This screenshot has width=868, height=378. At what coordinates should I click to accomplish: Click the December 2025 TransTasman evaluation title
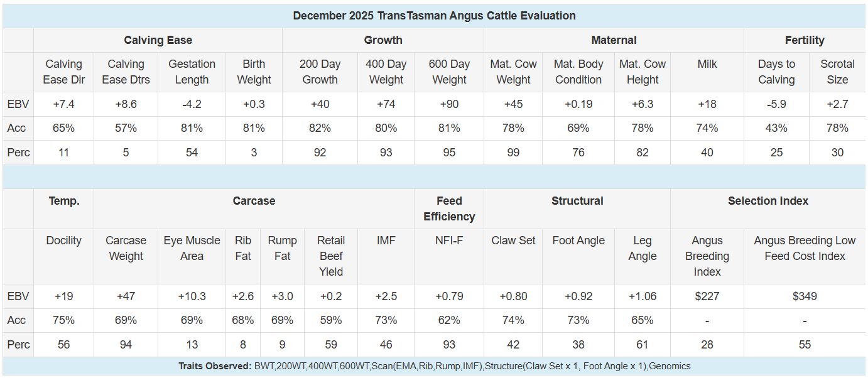tap(434, 16)
